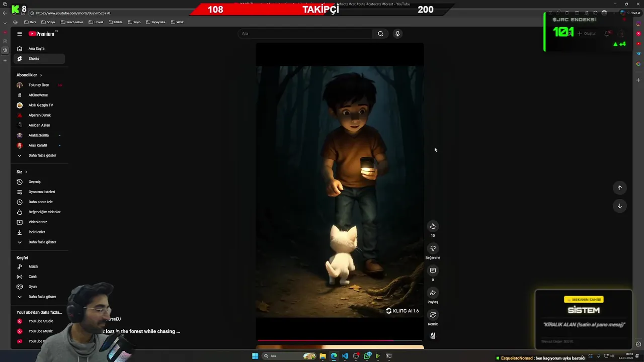Image resolution: width=644 pixels, height=362 pixels.
Task: Open the Short's comments
Action: (x=433, y=270)
